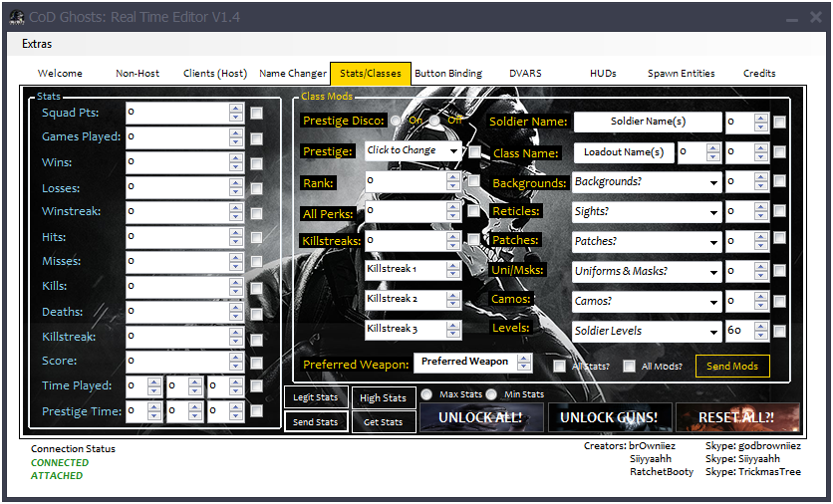Set Prestige Disco to Off

[x=434, y=121]
